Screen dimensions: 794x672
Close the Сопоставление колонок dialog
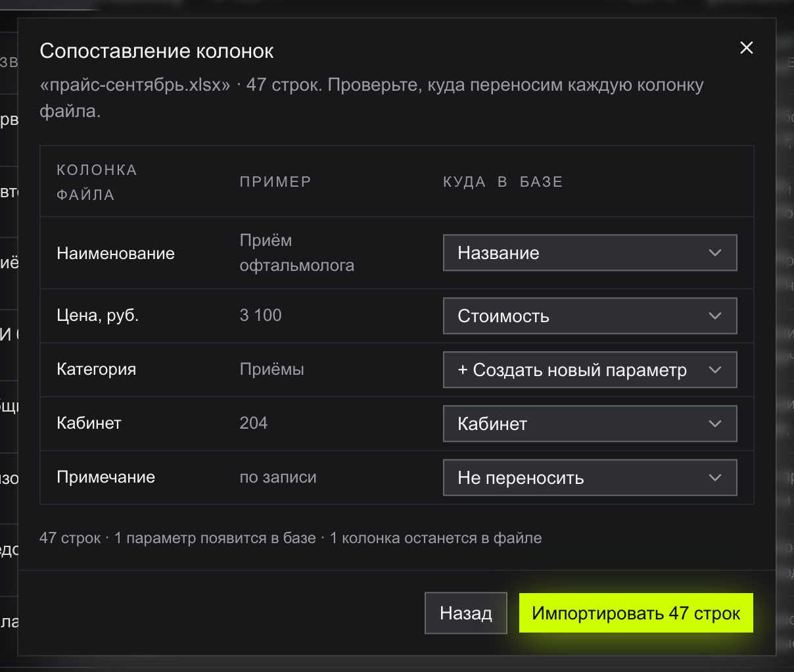pos(746,47)
